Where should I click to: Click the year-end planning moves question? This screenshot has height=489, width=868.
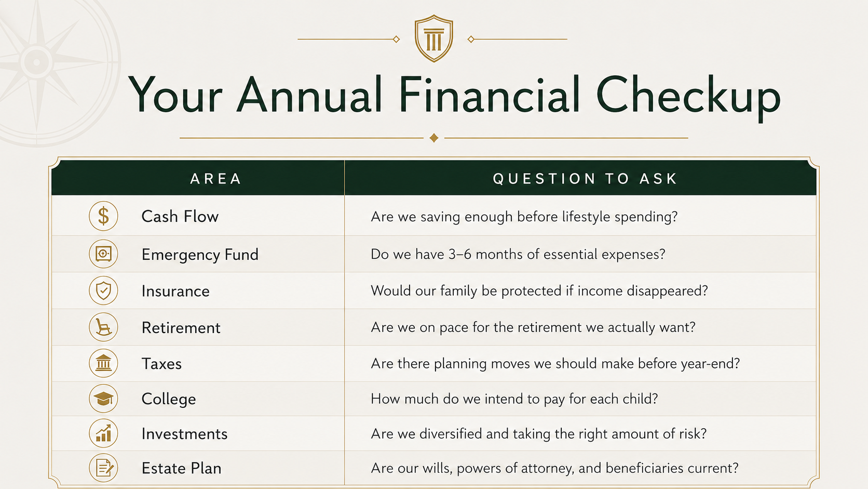tap(555, 363)
